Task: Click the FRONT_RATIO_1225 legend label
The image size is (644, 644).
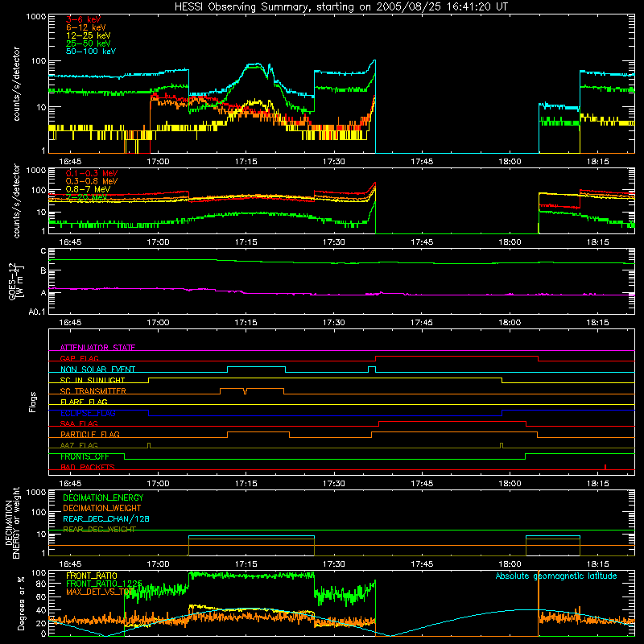Action: click(104, 583)
